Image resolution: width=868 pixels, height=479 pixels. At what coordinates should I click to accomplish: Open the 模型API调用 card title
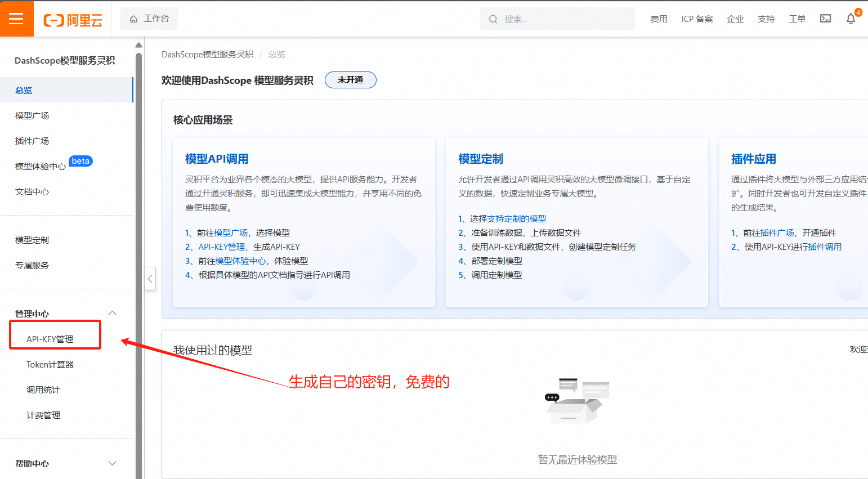217,159
